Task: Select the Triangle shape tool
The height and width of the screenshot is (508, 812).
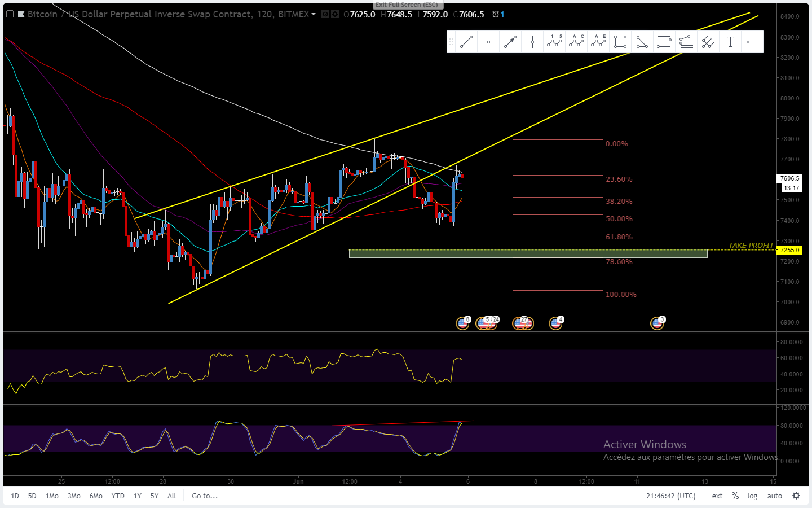Action: click(642, 42)
